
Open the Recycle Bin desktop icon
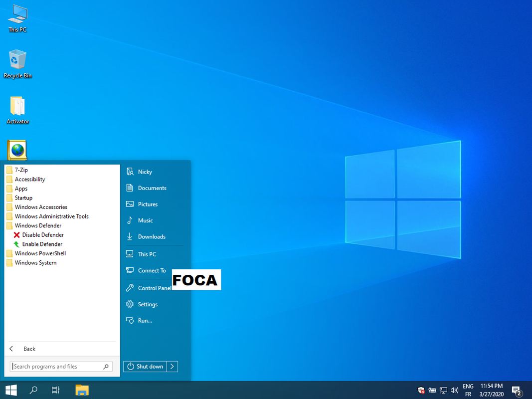(17, 64)
